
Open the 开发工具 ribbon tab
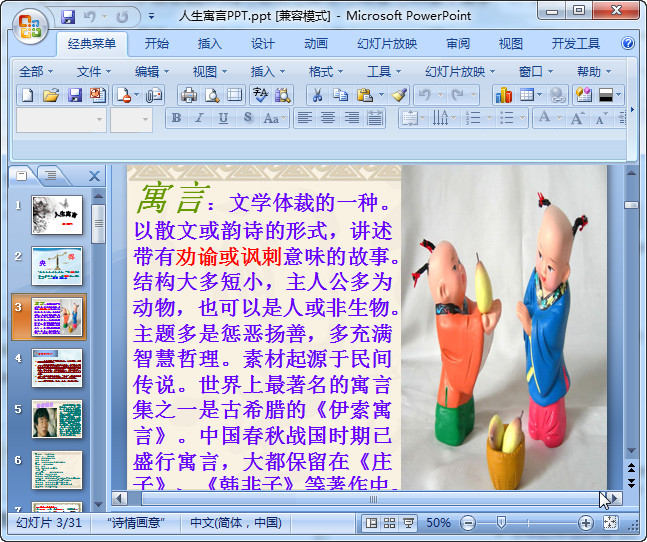point(576,43)
